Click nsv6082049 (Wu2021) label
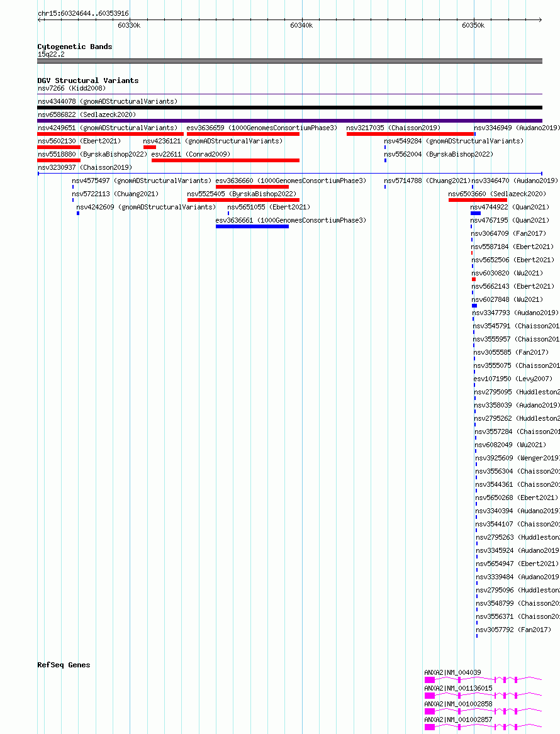Viewport: 560px width, 734px height. pos(510,445)
